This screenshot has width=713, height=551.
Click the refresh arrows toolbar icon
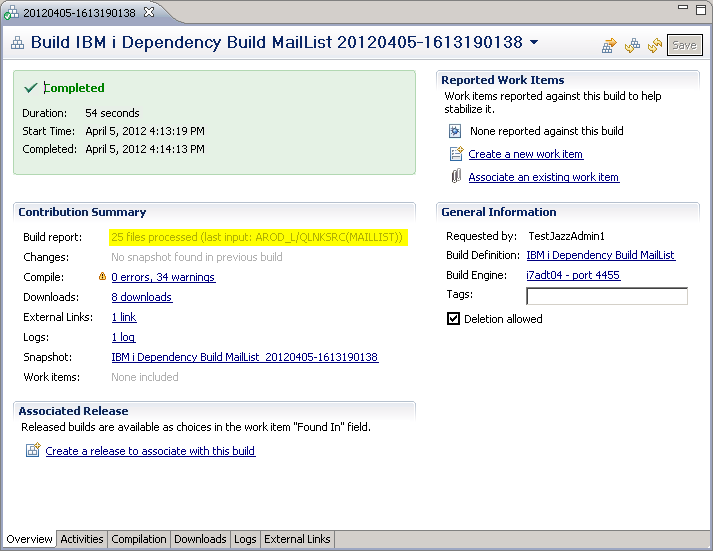pyautogui.click(x=655, y=45)
